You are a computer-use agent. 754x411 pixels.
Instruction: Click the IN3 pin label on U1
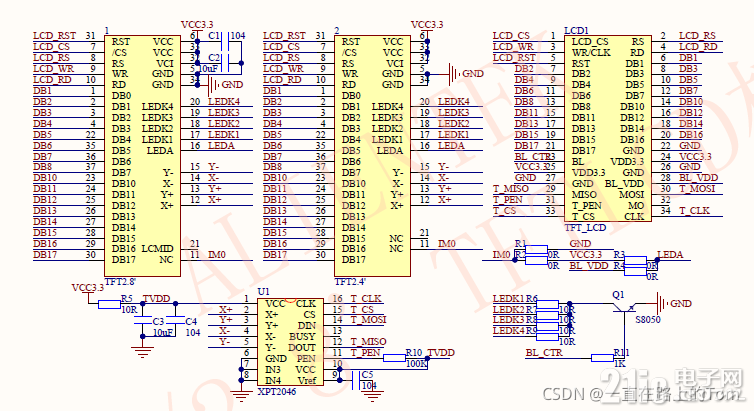(273, 370)
